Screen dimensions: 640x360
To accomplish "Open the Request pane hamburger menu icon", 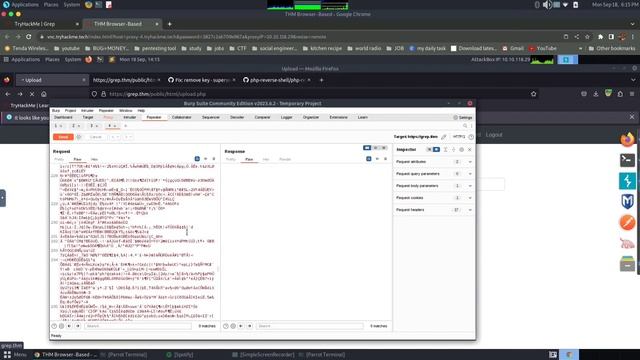I will (213, 159).
